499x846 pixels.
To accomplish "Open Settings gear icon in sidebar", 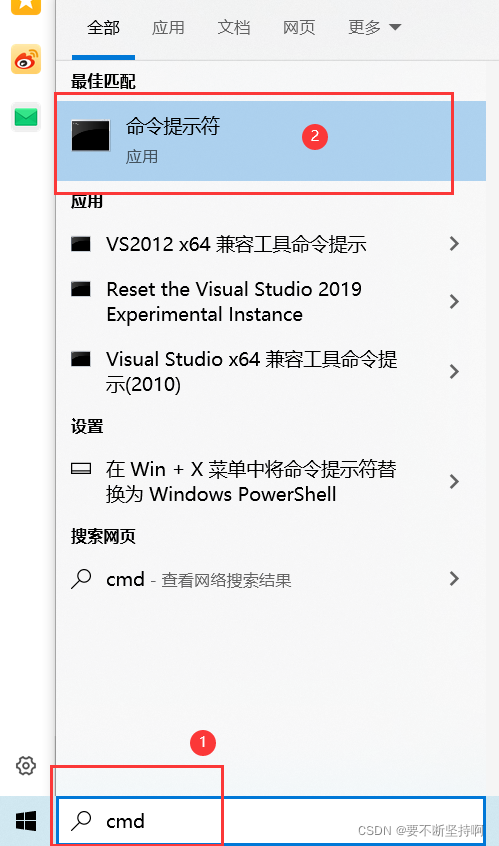I will pyautogui.click(x=25, y=765).
